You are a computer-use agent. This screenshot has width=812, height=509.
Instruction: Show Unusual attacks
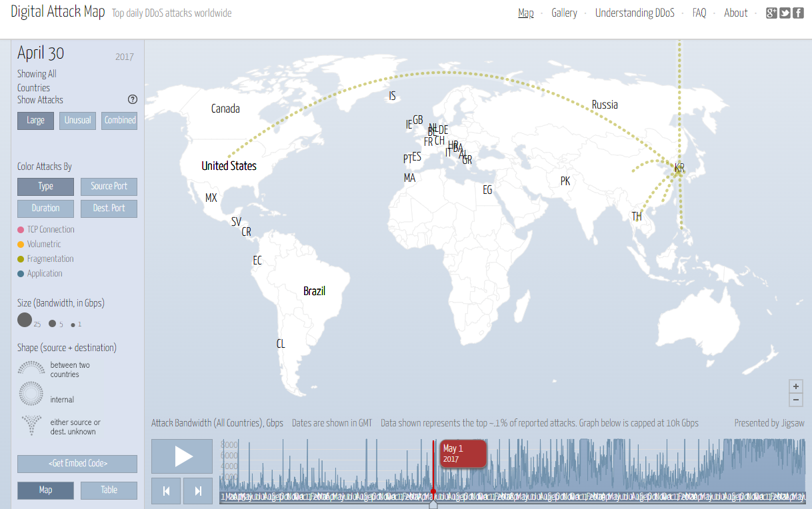[x=78, y=121]
